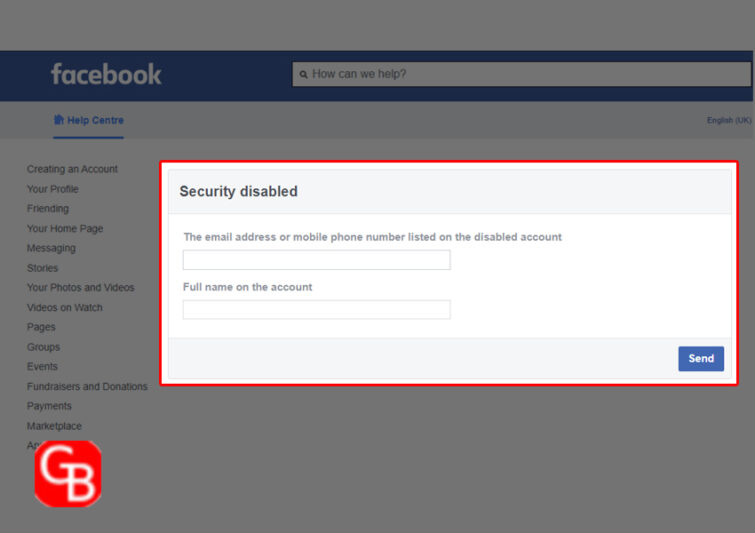Select Messaging in the sidebar
755x533 pixels.
click(x=51, y=248)
